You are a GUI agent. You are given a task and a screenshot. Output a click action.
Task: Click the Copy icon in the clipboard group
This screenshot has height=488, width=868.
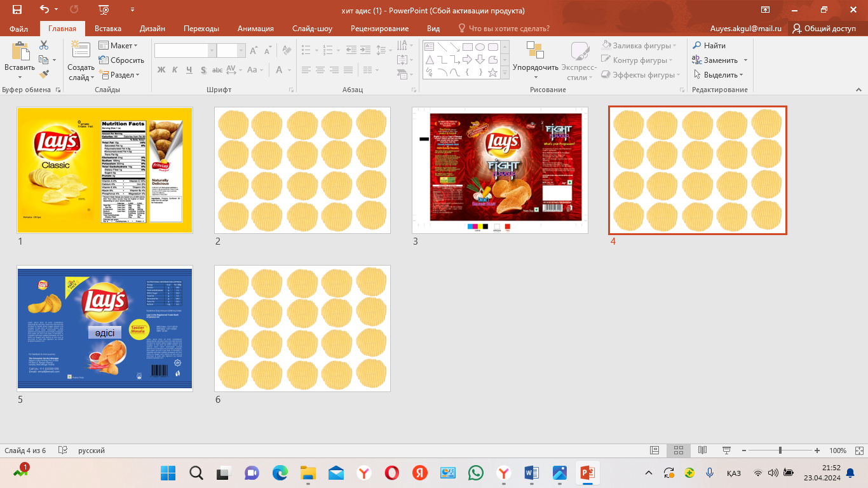click(44, 60)
